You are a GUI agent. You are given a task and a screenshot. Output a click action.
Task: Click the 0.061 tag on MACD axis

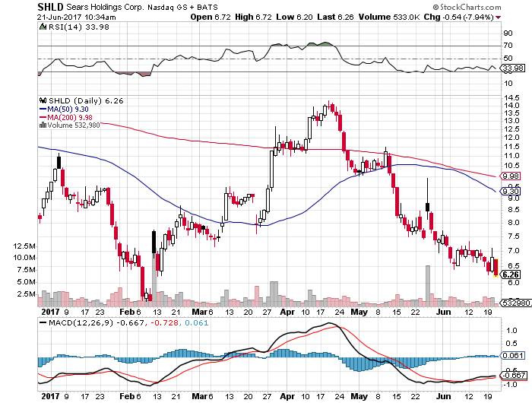coord(513,355)
